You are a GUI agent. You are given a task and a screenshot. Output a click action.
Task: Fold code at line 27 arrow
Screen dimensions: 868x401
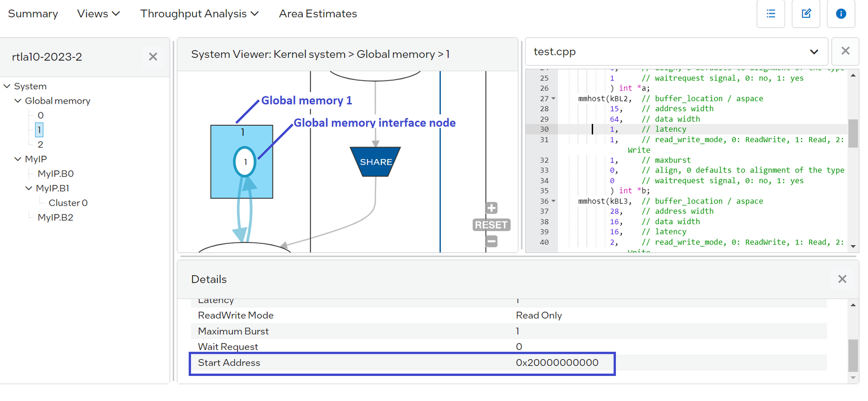[x=554, y=99]
